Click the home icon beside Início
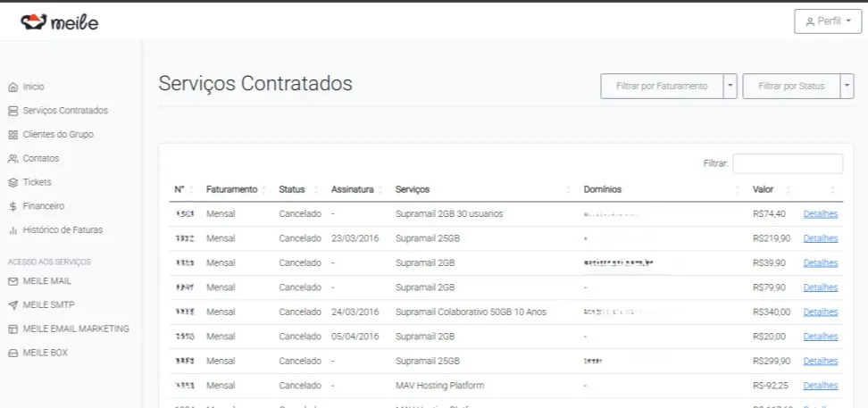This screenshot has width=868, height=408. (x=13, y=87)
